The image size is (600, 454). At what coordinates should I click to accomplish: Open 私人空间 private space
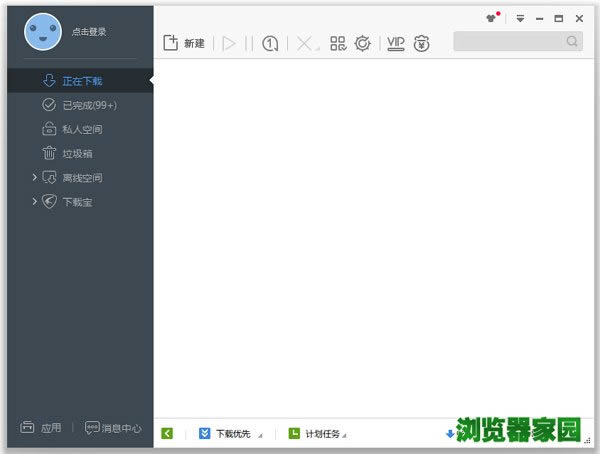click(x=80, y=129)
